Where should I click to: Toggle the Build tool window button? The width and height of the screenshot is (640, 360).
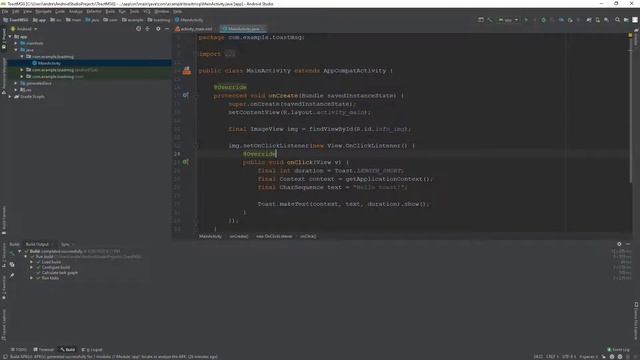click(68, 349)
